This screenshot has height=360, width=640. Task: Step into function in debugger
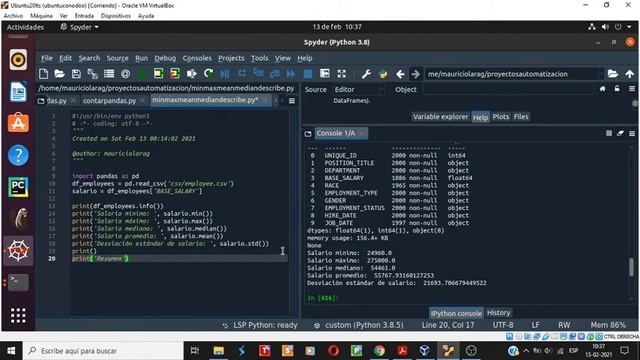(x=258, y=74)
